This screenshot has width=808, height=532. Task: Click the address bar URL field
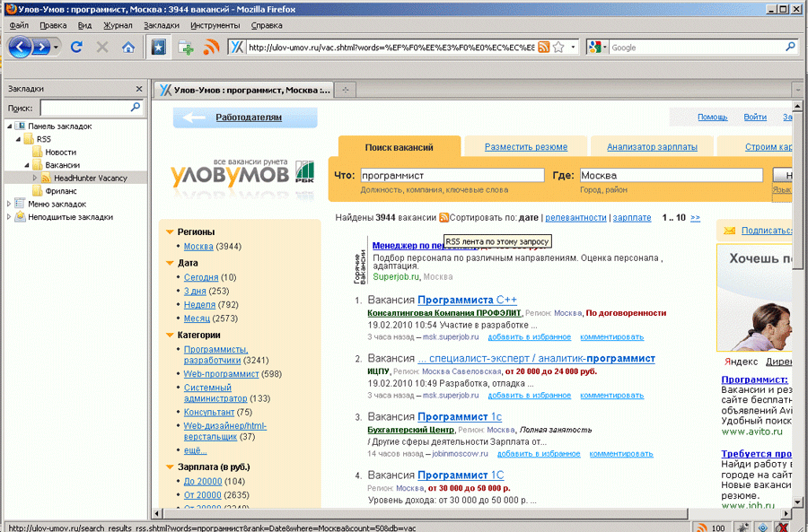click(x=391, y=48)
